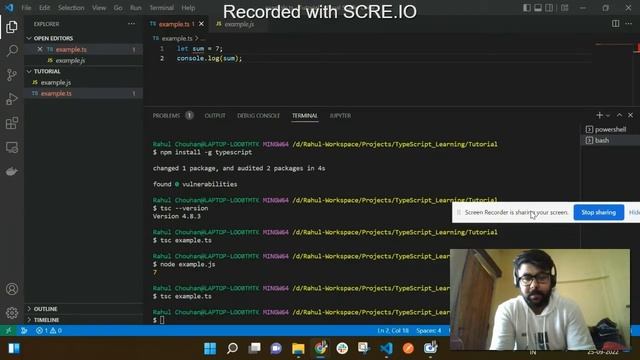The width and height of the screenshot is (640, 360).
Task: Toggle primary side bar layout icon
Action: 527,8
